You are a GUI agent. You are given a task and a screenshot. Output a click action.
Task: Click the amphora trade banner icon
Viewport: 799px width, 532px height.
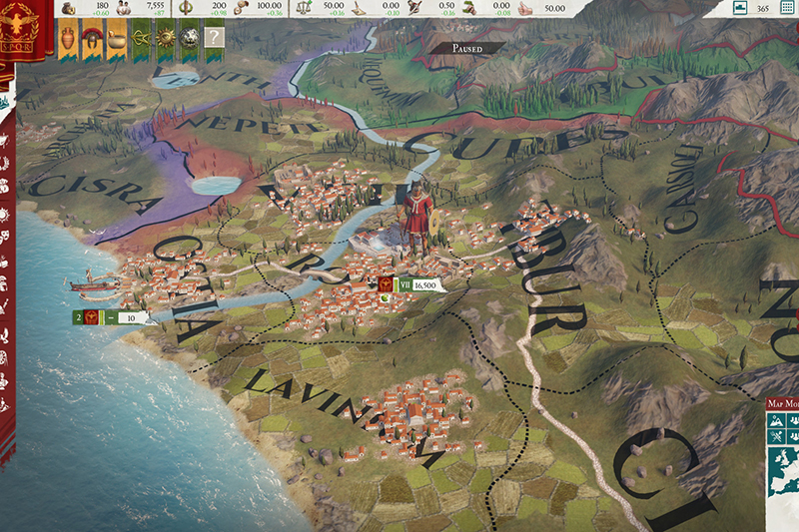[68, 39]
